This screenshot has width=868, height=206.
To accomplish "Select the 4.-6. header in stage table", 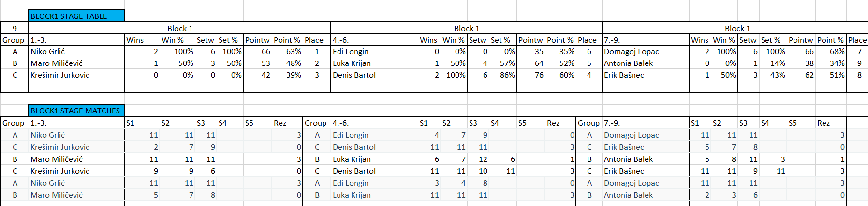I will 374,40.
